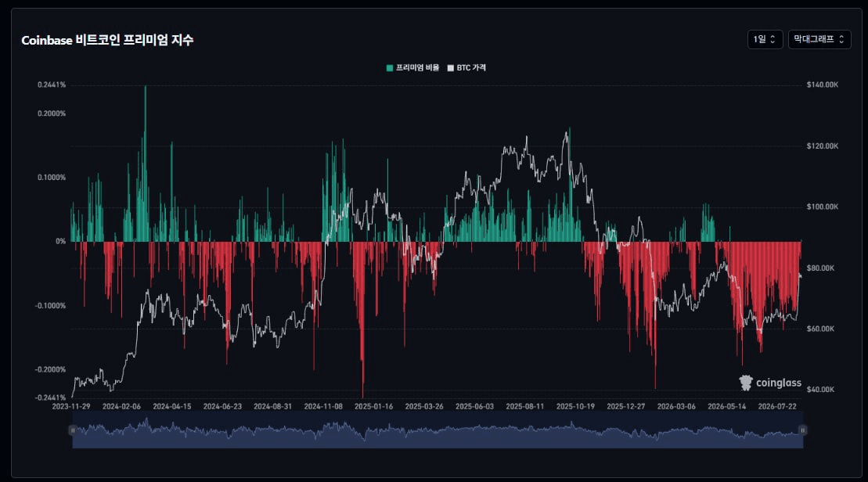
Task: Open the 막대그래프 chart type dropdown
Action: tap(819, 39)
